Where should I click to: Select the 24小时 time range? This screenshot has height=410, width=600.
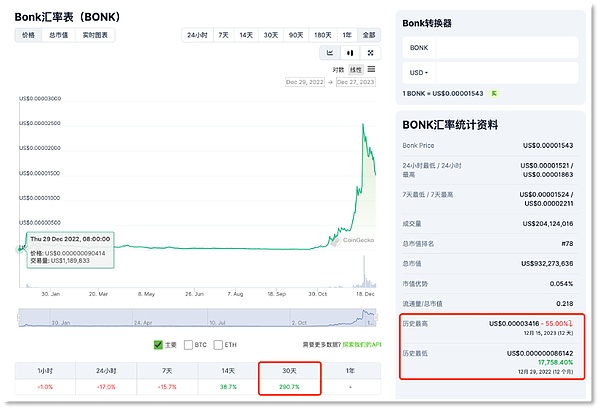tap(197, 35)
